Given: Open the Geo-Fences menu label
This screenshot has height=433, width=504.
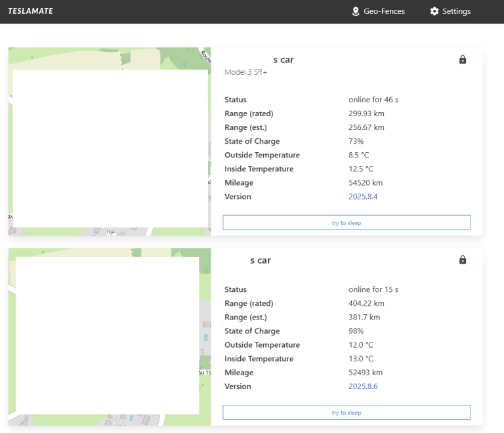Looking at the screenshot, I should click(x=384, y=11).
